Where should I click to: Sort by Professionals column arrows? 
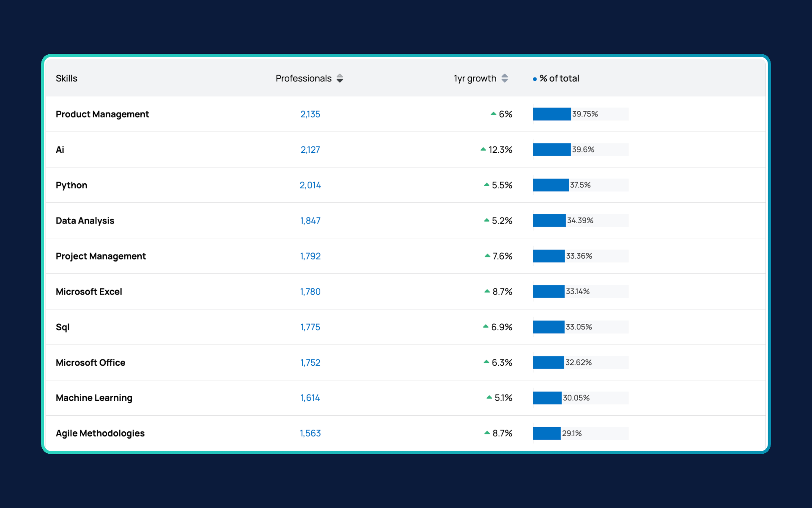tap(340, 78)
